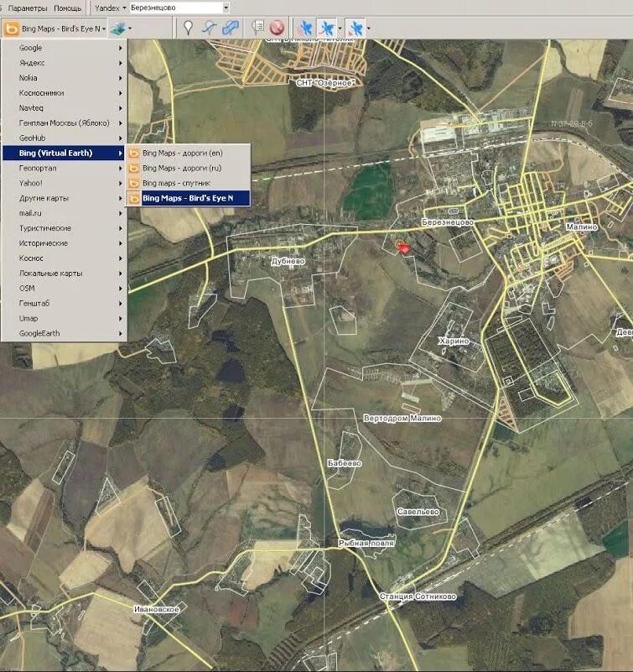This screenshot has width=633, height=672.
Task: Click icon beside Bing Maps - дороги (en)
Action: [x=134, y=153]
